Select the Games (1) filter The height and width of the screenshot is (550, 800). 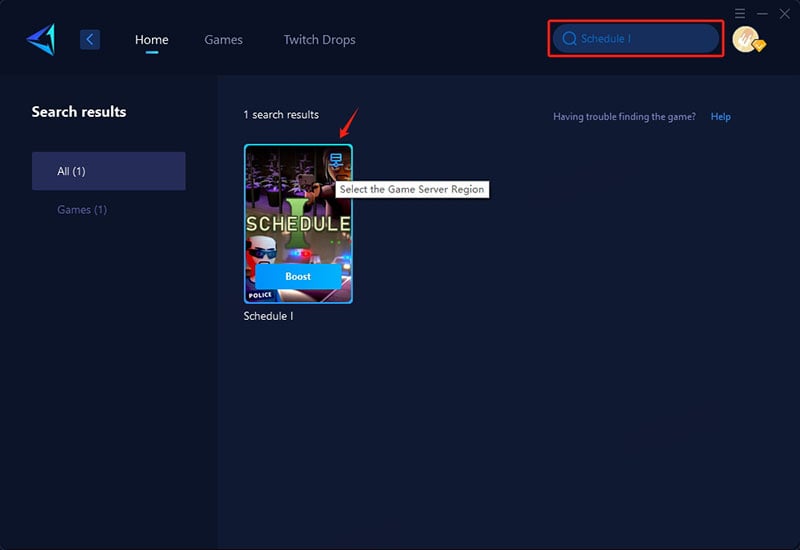pos(82,210)
